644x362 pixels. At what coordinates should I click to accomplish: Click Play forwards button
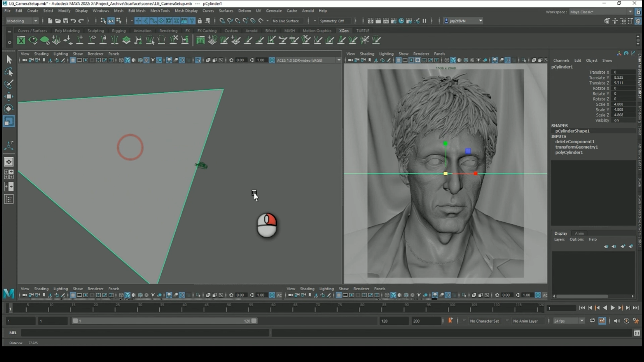pyautogui.click(x=612, y=308)
